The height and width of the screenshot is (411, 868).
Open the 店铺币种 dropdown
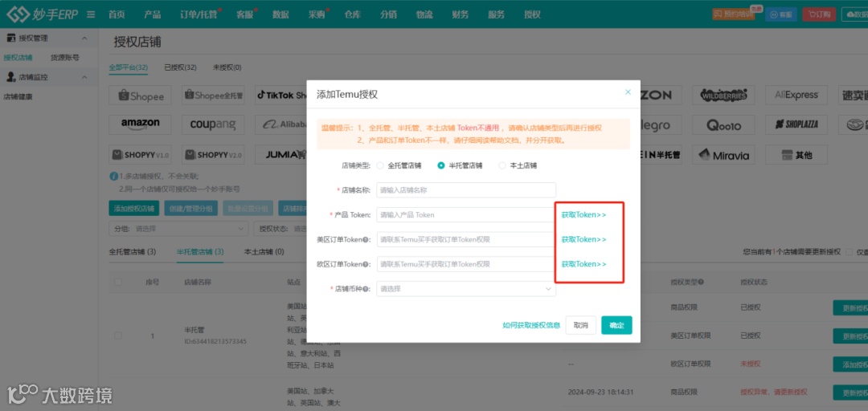pyautogui.click(x=466, y=289)
